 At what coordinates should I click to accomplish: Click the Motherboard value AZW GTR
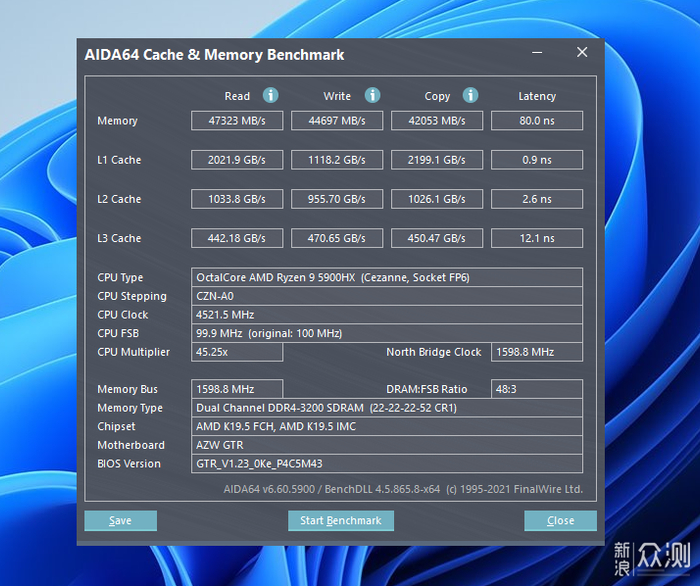point(387,445)
